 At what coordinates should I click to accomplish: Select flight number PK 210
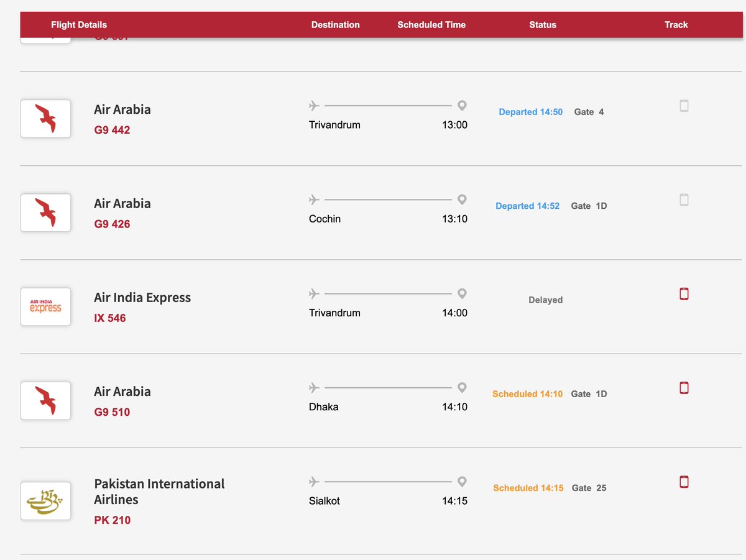[x=113, y=520]
